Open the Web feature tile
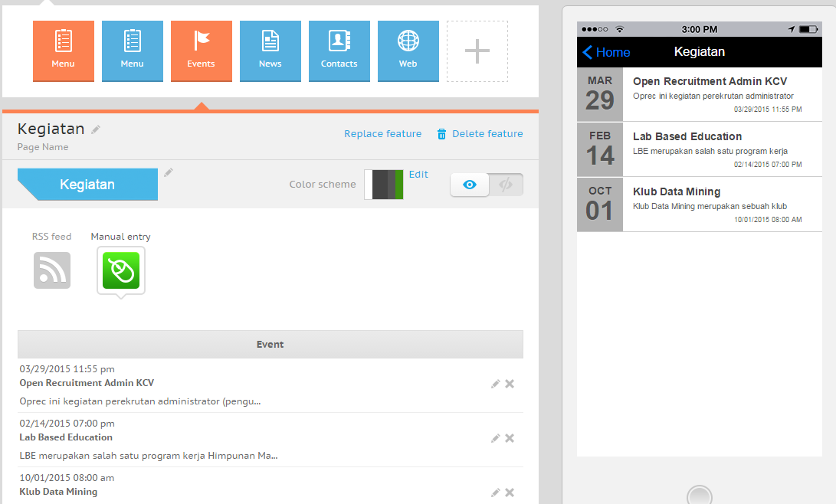Screen dimensions: 836x504 (408, 51)
